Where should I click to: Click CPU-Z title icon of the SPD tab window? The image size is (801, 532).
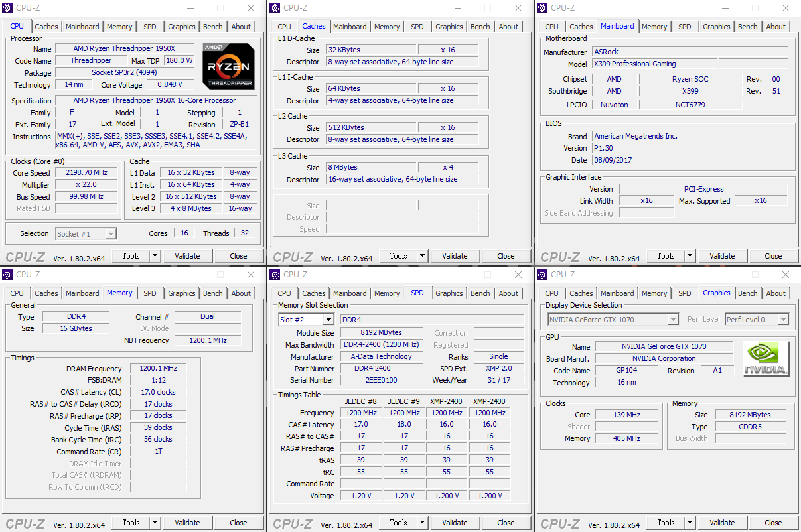pyautogui.click(x=275, y=275)
